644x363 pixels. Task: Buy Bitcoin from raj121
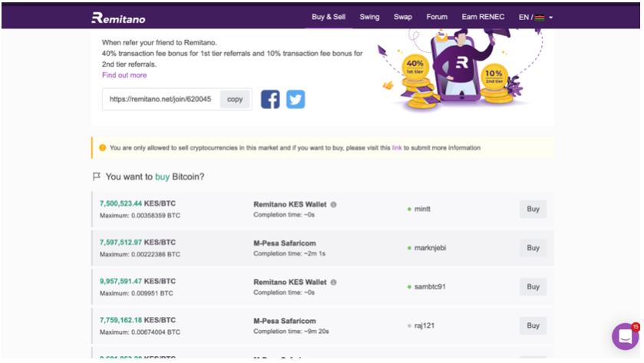click(x=533, y=325)
